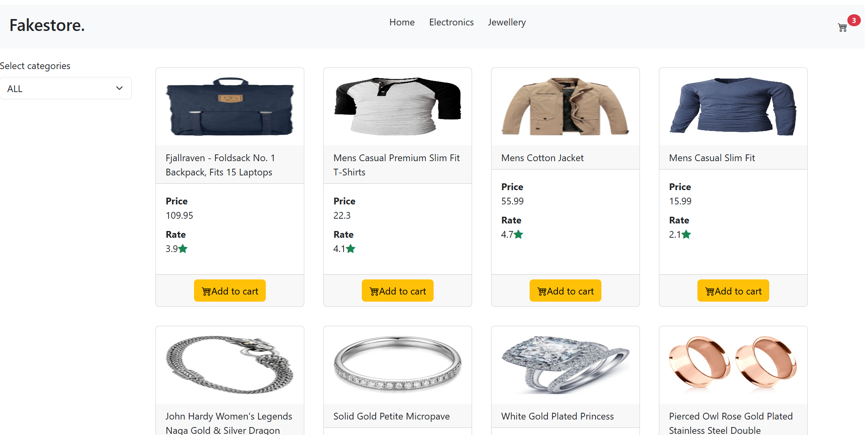This screenshot has width=868, height=435.
Task: Open the Select categories dropdown showing ALL
Action: 65,89
